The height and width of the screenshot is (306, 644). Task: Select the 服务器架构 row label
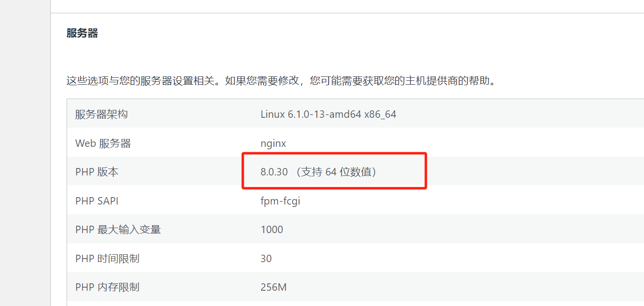tap(101, 114)
